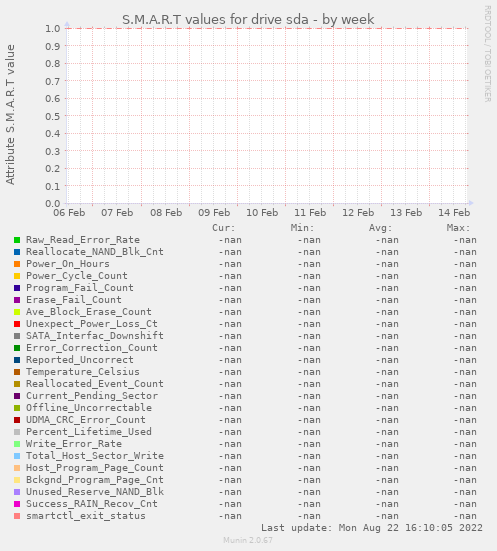Click the smartctl_exit_status legend label
Image resolution: width=497 pixels, height=551 pixels.
(86, 516)
